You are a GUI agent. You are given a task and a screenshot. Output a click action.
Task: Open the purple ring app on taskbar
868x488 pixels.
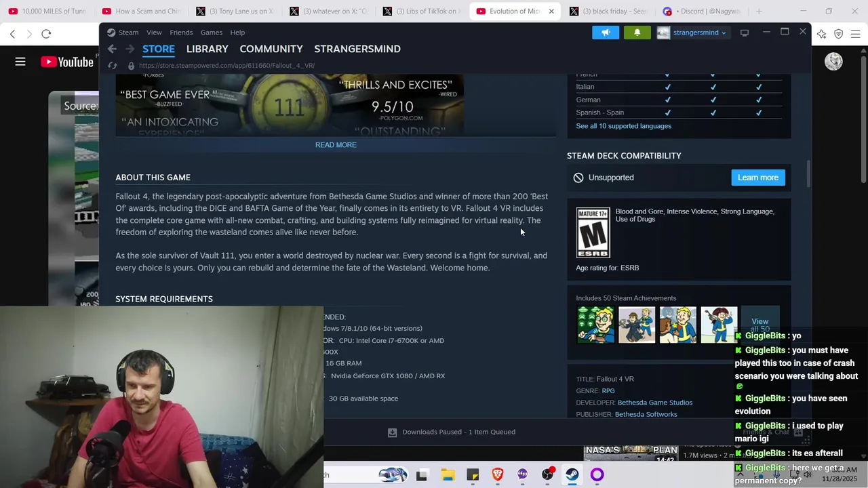(597, 474)
